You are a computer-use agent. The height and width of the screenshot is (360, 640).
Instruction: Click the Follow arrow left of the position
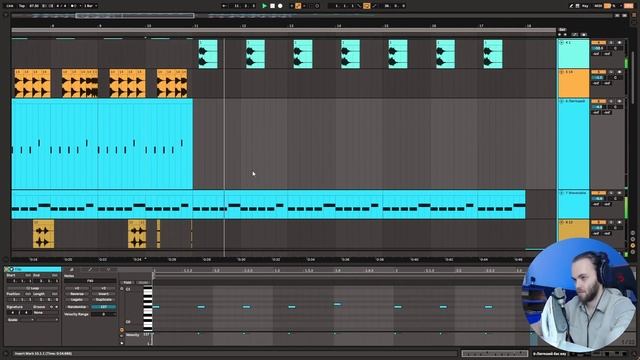[x=224, y=6]
